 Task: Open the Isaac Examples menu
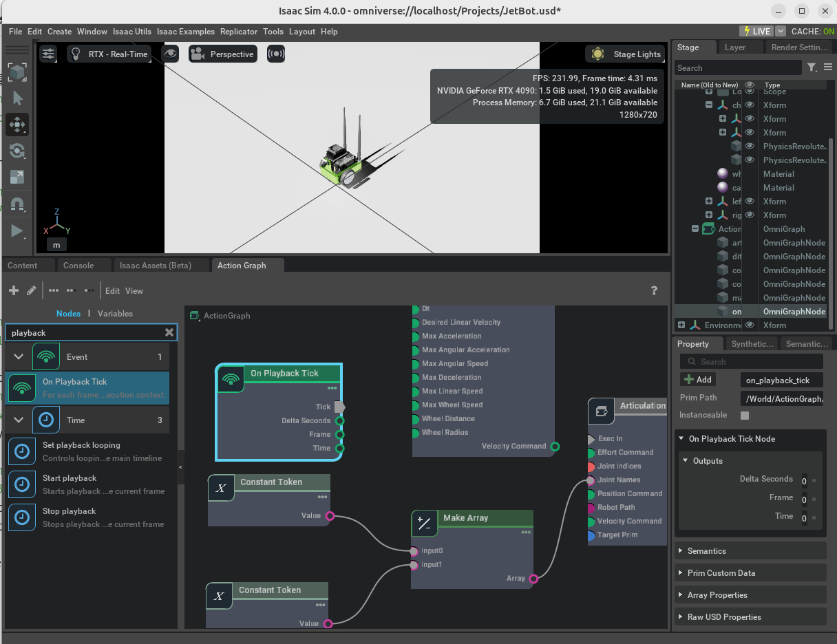pyautogui.click(x=186, y=31)
